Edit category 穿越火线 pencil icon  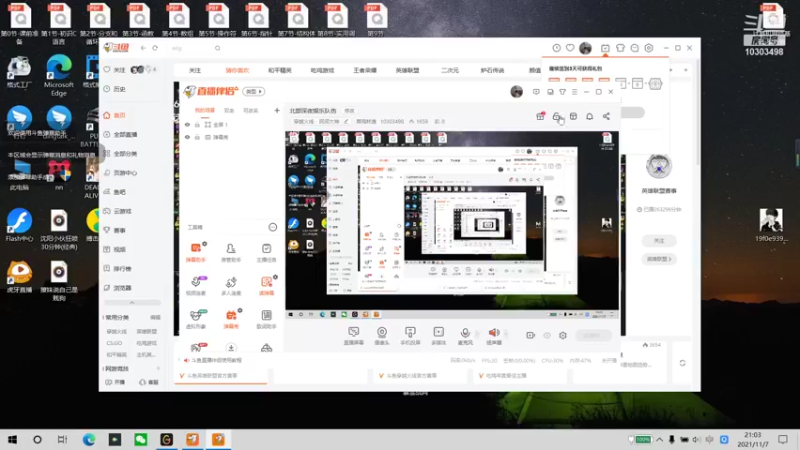(x=346, y=121)
